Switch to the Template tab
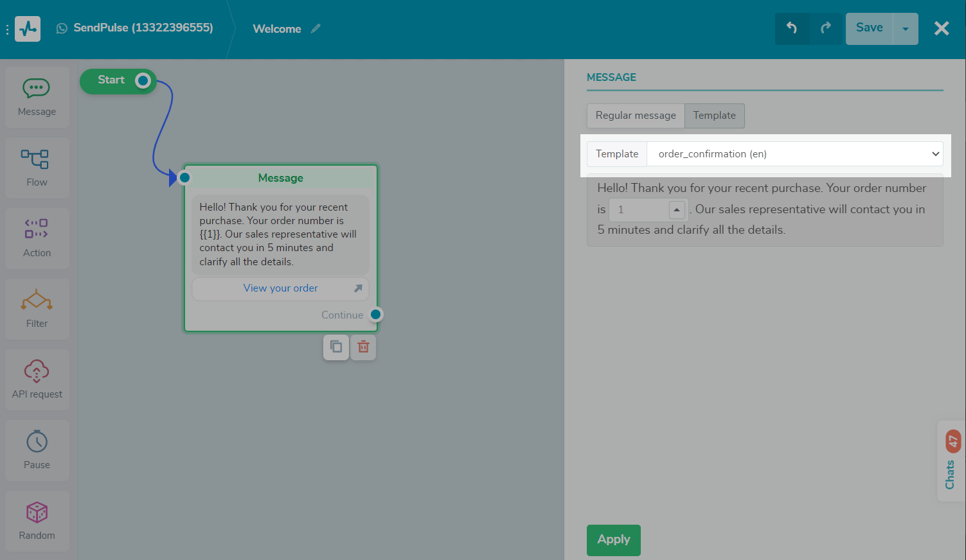This screenshot has height=560, width=966. [x=715, y=116]
